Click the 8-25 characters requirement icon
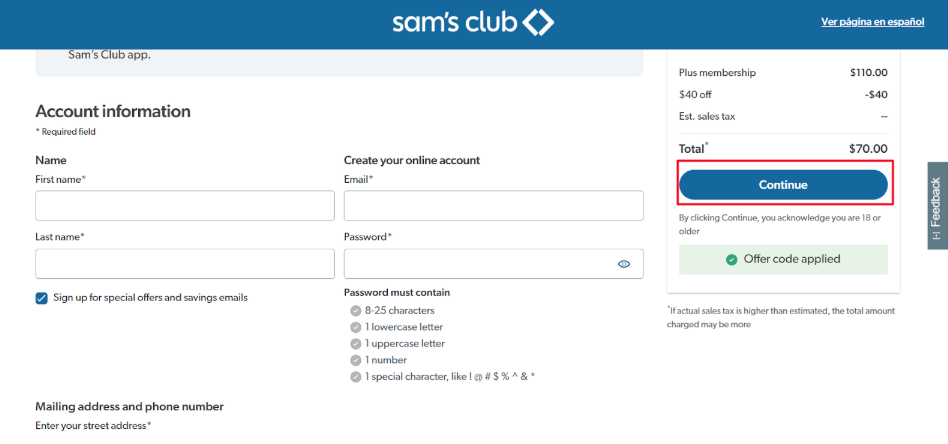Image resolution: width=948 pixels, height=444 pixels. pyautogui.click(x=356, y=311)
